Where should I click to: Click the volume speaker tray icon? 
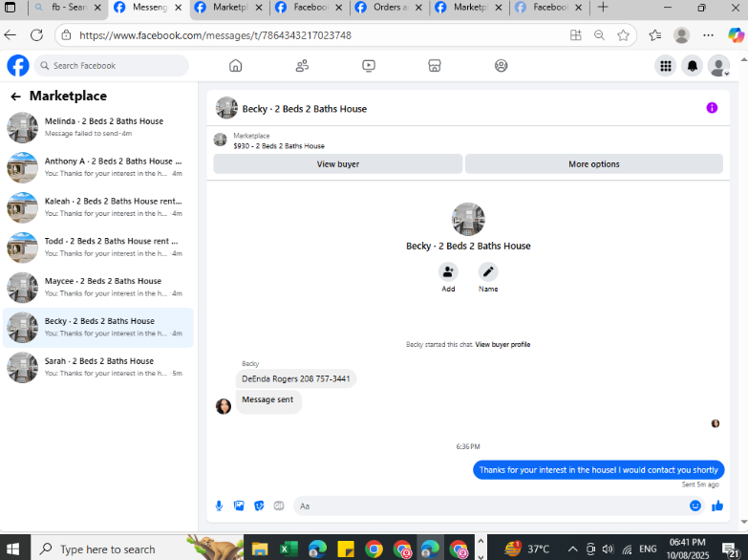coord(608,549)
